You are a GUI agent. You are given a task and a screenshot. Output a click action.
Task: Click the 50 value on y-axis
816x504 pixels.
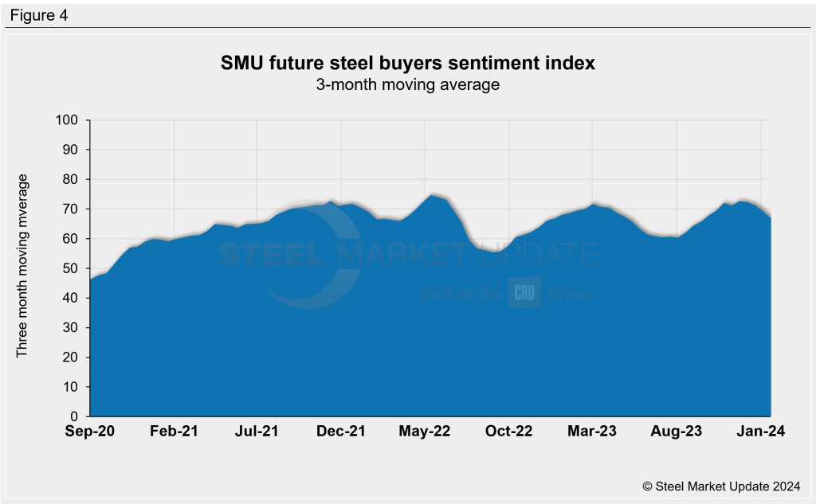[x=72, y=268]
